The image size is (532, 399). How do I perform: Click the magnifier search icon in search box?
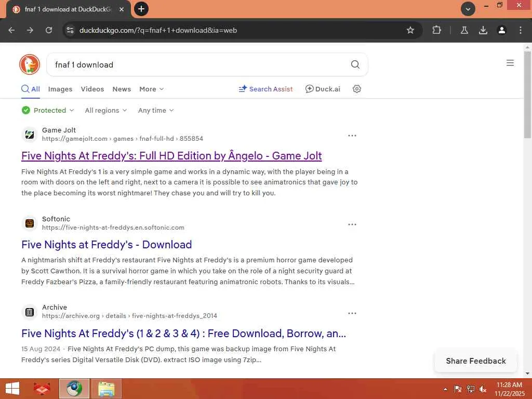point(355,64)
